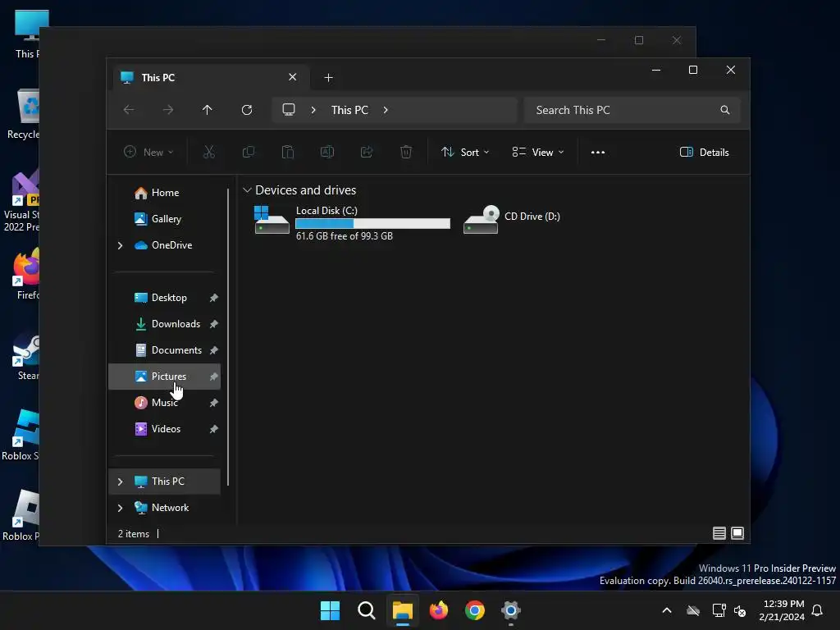
Task: Click the C: drive storage usage bar
Action: 373,223
